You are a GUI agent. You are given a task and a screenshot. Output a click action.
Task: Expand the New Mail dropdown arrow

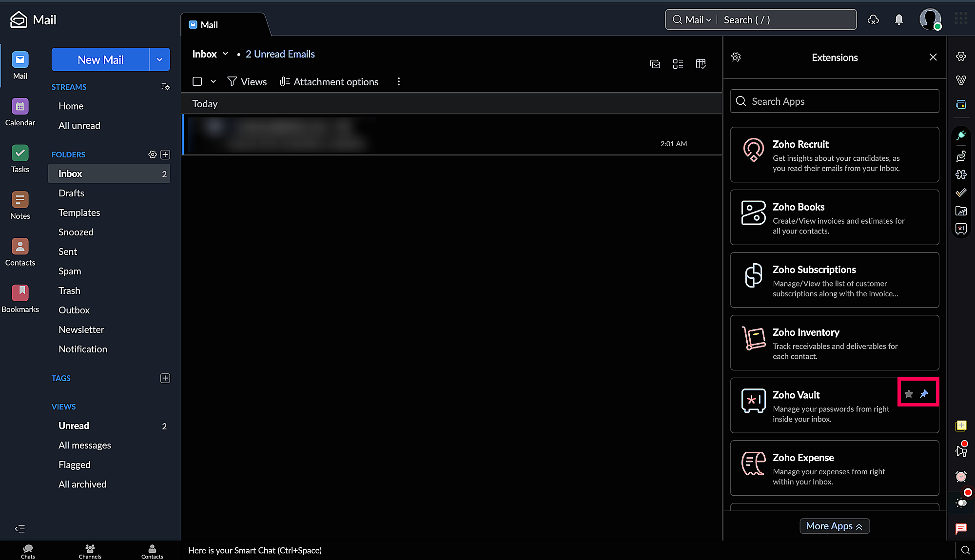pos(159,59)
